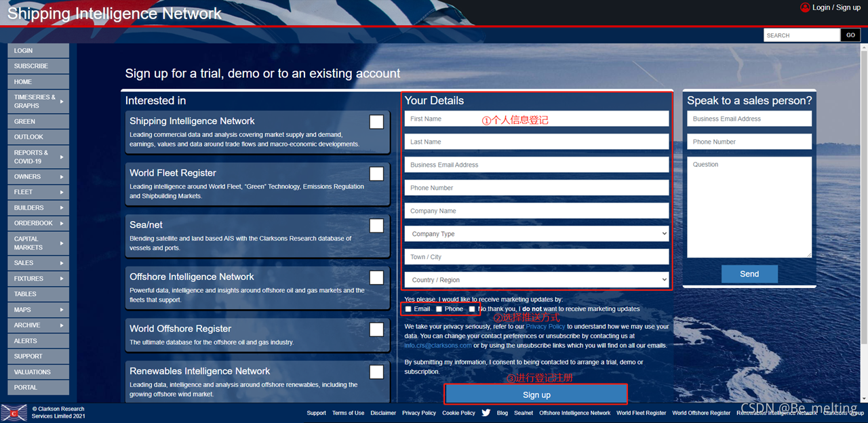Open the Subscribe sidebar item

(x=38, y=66)
